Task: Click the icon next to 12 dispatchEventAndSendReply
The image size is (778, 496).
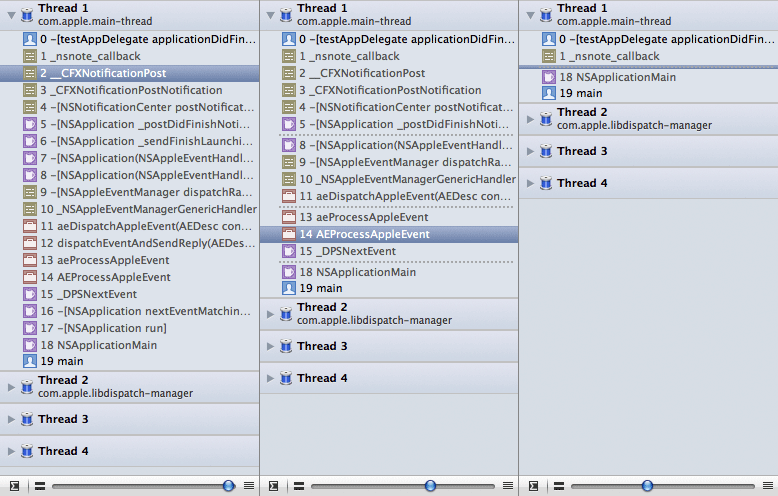Action: pos(30,243)
